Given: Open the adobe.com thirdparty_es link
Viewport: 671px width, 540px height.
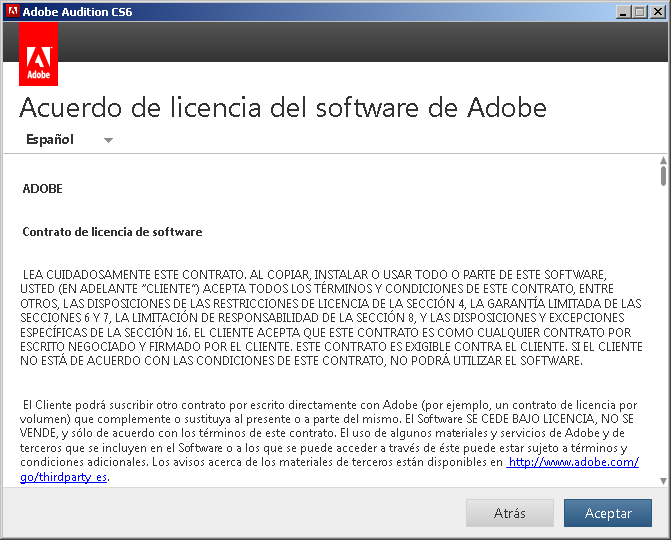Looking at the screenshot, I should point(573,462).
